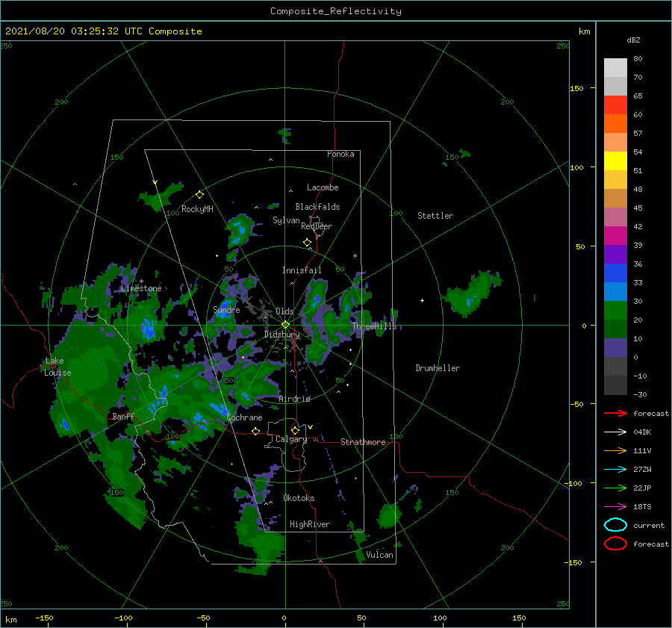Click the small echo north of Ponoka area

pos(284,135)
